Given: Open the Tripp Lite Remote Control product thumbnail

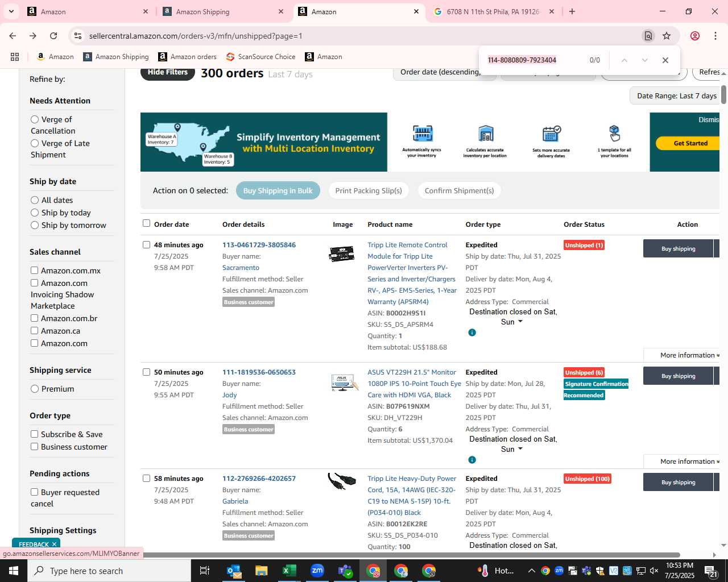Looking at the screenshot, I should pyautogui.click(x=342, y=253).
